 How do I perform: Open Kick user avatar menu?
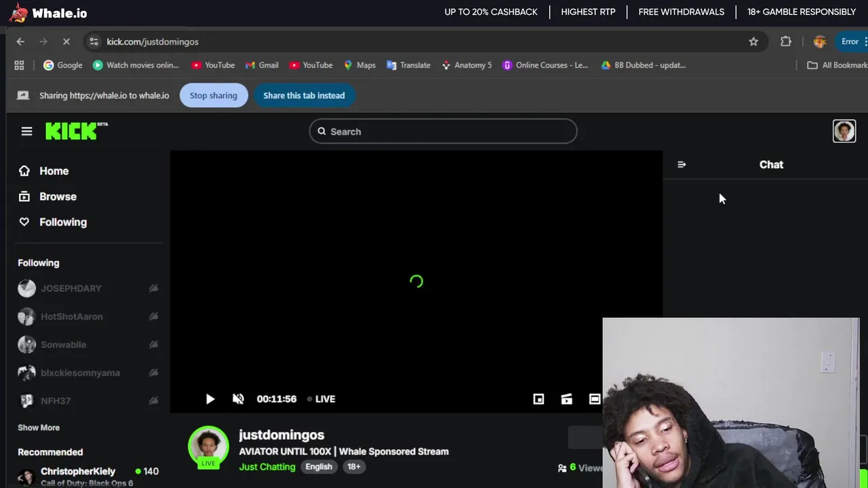point(844,131)
